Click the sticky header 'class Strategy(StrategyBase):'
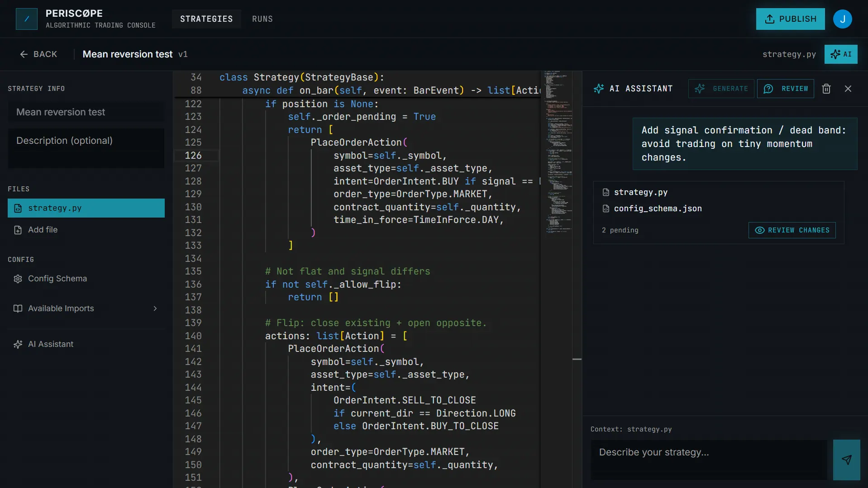The image size is (868, 488). click(302, 77)
